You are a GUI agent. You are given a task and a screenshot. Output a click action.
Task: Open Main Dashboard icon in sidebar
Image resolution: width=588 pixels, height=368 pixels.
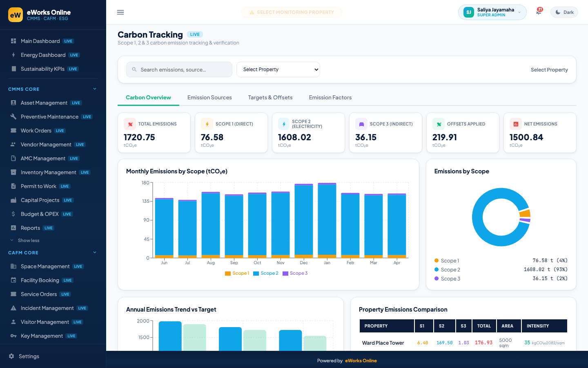(13, 41)
